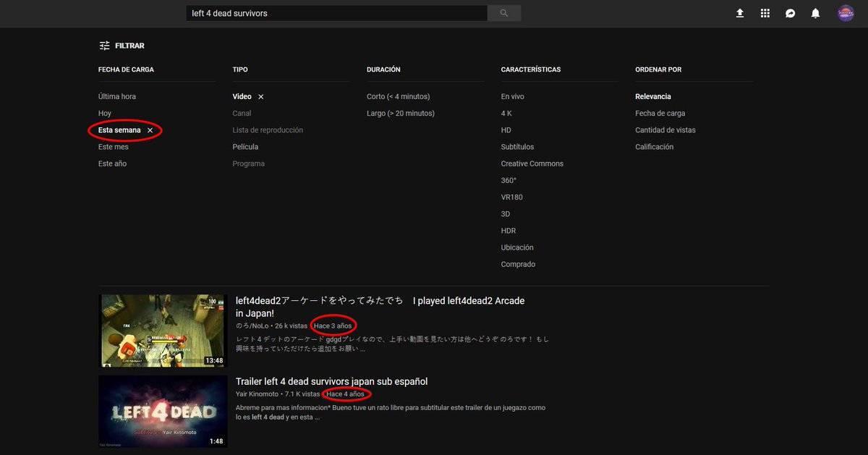Screen dimensions: 868x455
Task: Select the Video type filter
Action: (242, 97)
